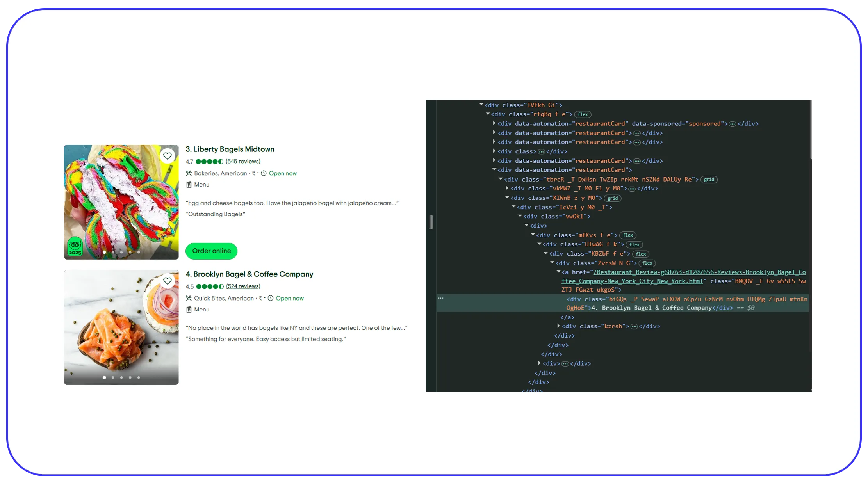Select the div class ZvrsW N G row
This screenshot has width=868, height=484.
point(596,263)
